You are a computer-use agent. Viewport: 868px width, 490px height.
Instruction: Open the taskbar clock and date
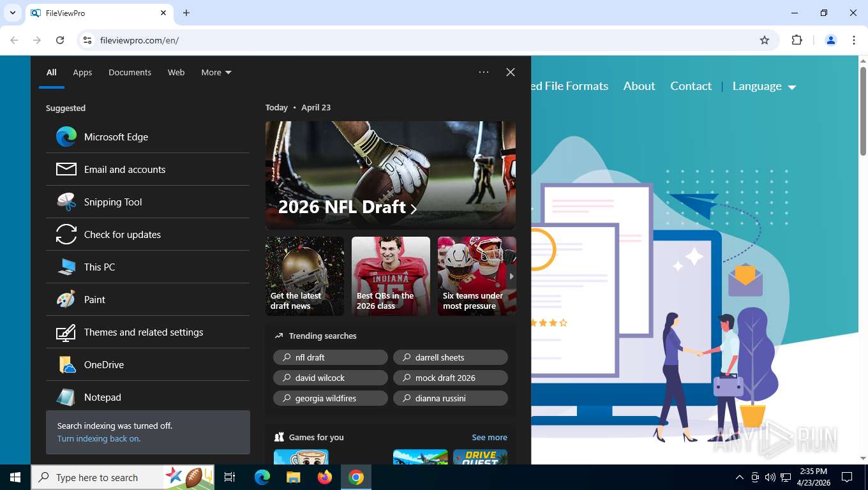pos(814,477)
